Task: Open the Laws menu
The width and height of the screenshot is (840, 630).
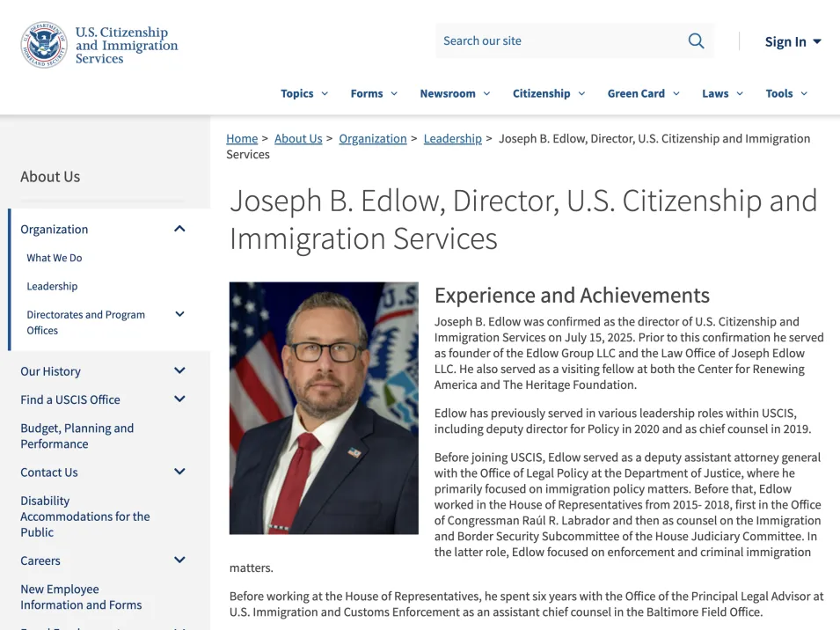Action: click(x=723, y=94)
